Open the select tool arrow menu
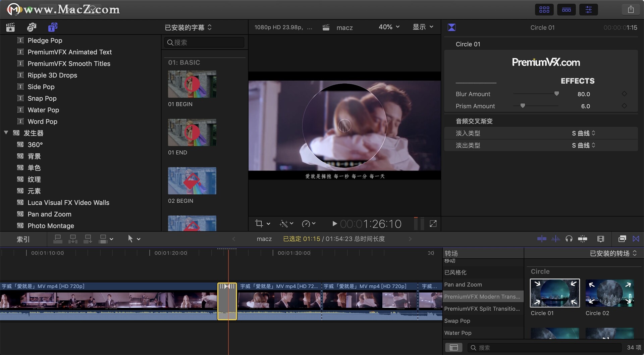644x355 pixels. click(133, 239)
